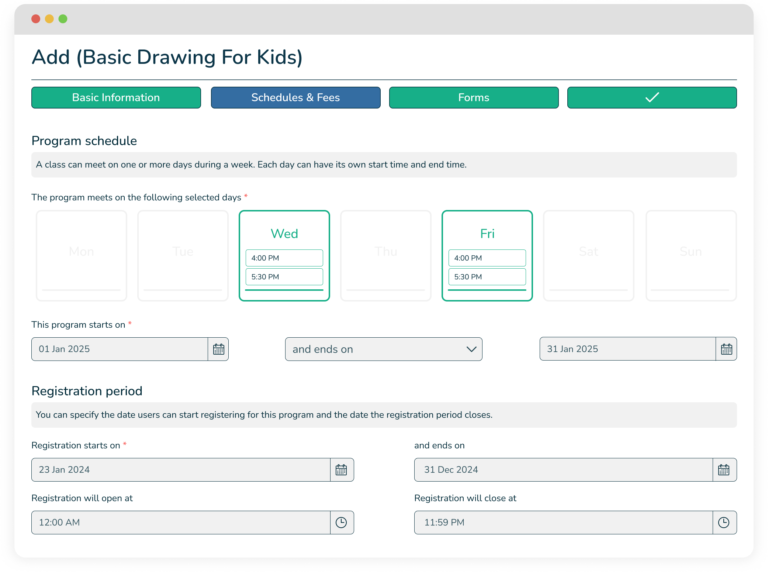The height and width of the screenshot is (572, 768).
Task: Expand the 'and ends on' dropdown
Action: 385,349
